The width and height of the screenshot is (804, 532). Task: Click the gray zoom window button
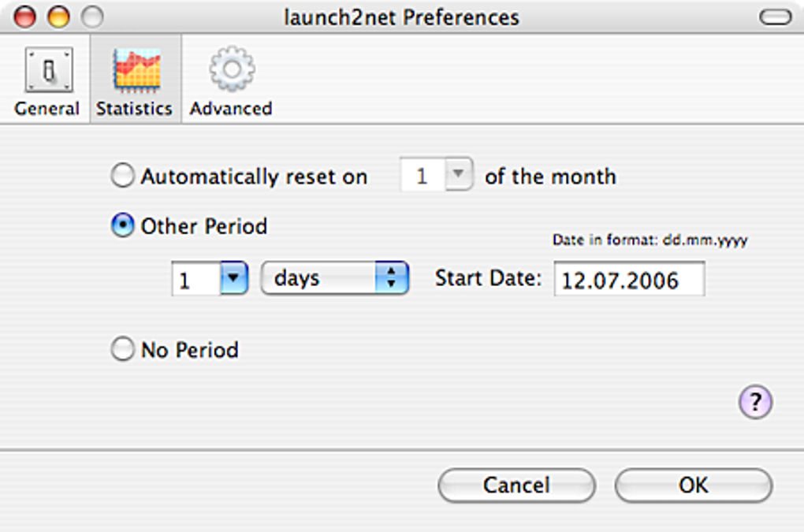92,17
